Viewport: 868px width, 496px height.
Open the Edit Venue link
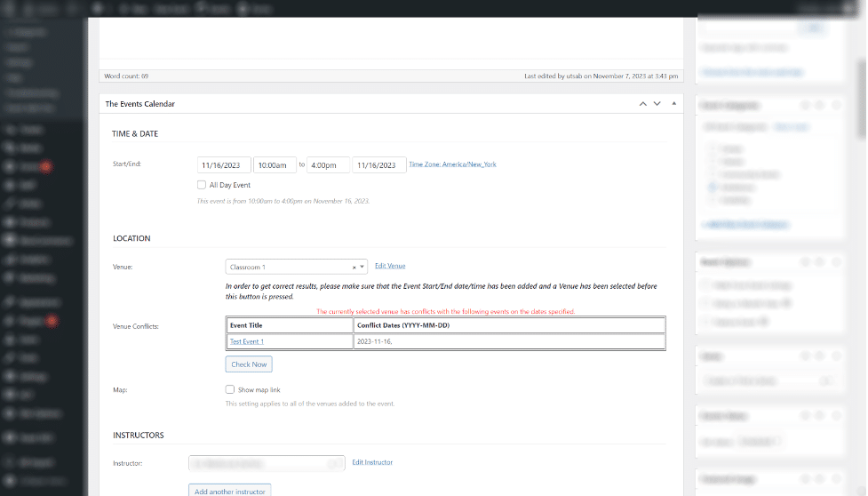(x=390, y=266)
